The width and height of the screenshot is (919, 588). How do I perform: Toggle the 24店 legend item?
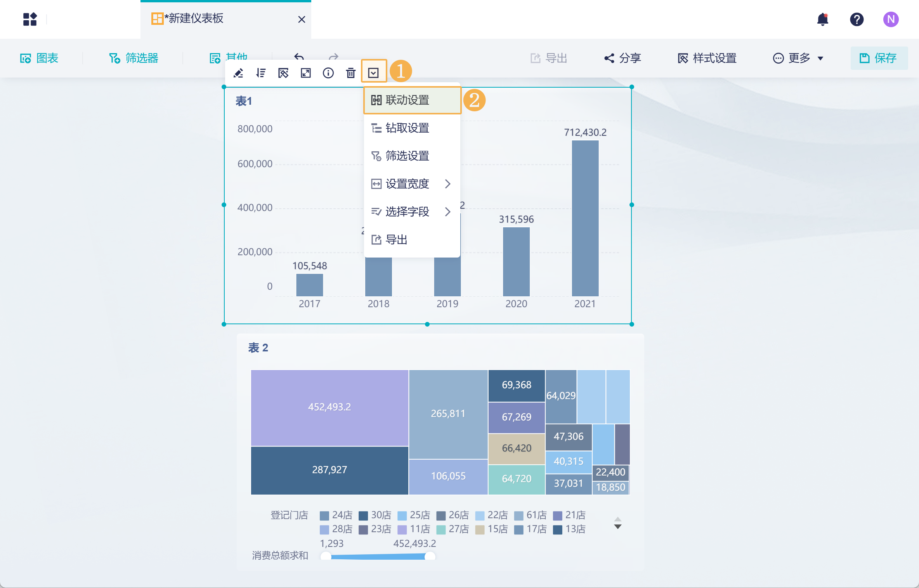coord(336,515)
